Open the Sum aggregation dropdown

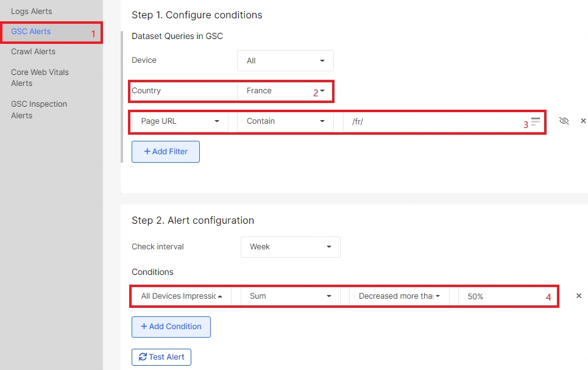point(290,296)
